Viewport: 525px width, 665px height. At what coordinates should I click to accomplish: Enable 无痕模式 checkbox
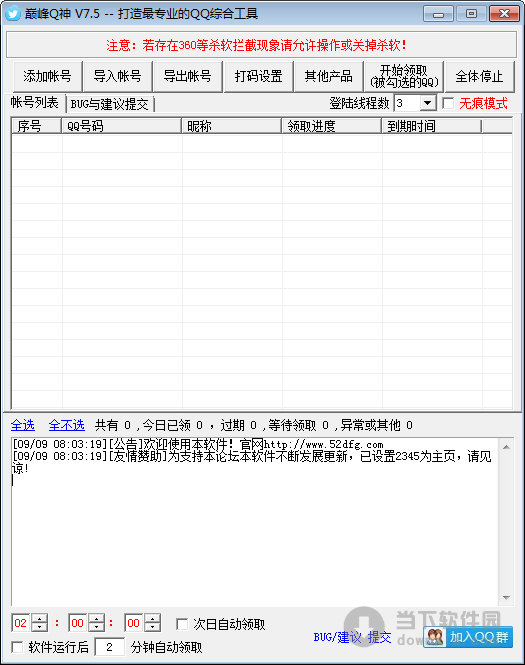pos(448,103)
